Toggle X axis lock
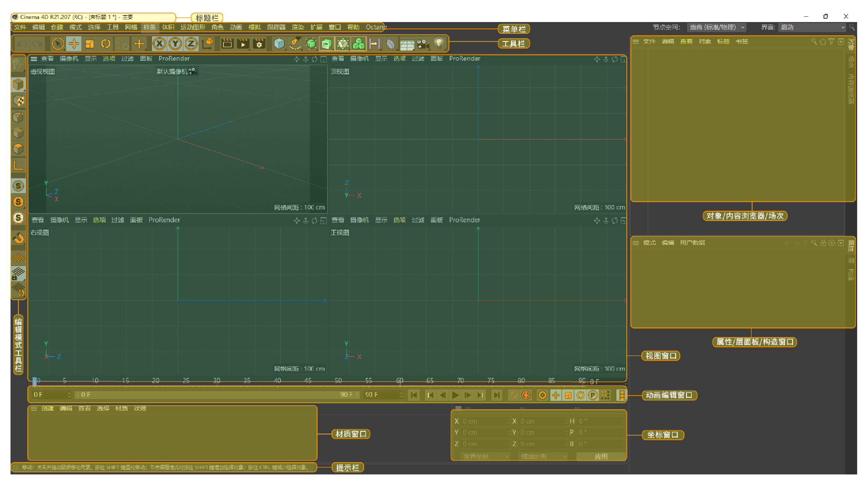The height and width of the screenshot is (488, 868). (x=159, y=44)
